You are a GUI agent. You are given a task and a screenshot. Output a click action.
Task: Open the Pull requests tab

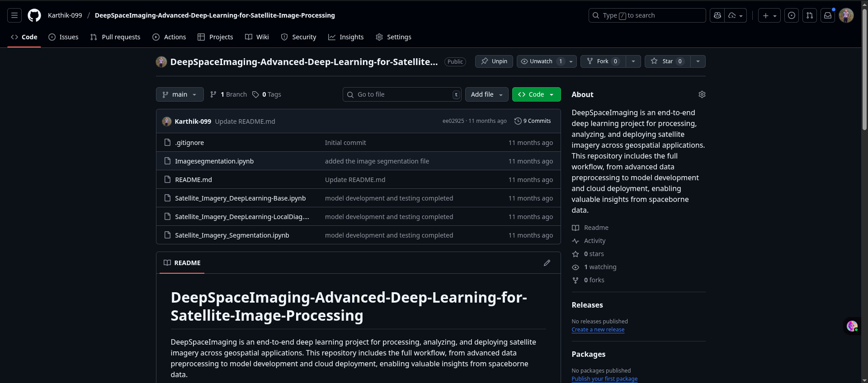coord(115,37)
